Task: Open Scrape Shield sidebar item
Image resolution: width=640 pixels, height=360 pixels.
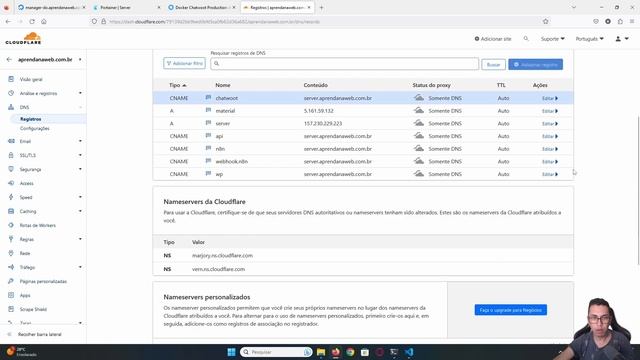Action: point(33,309)
